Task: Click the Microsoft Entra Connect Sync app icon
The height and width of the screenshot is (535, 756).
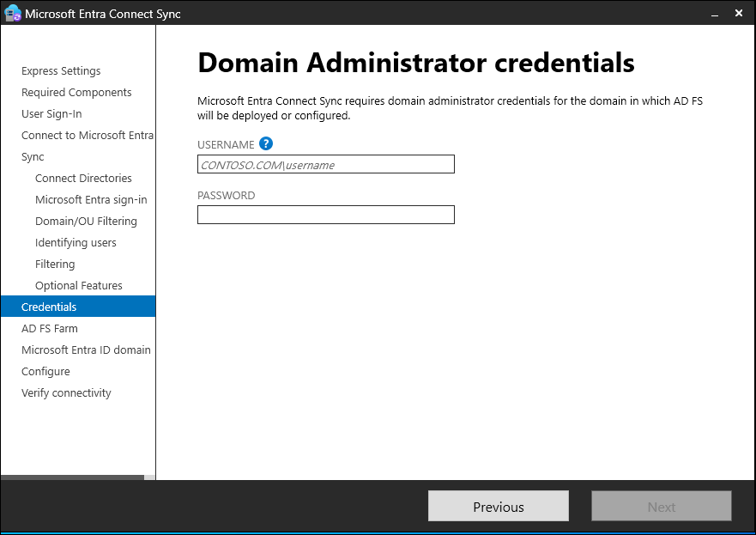Action: pos(13,14)
